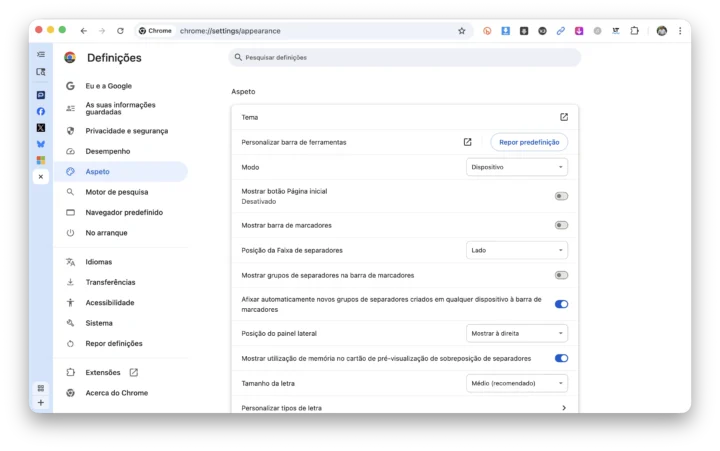The height and width of the screenshot is (451, 720).
Task: Go to Privacidade e segurança settings
Action: coord(126,131)
